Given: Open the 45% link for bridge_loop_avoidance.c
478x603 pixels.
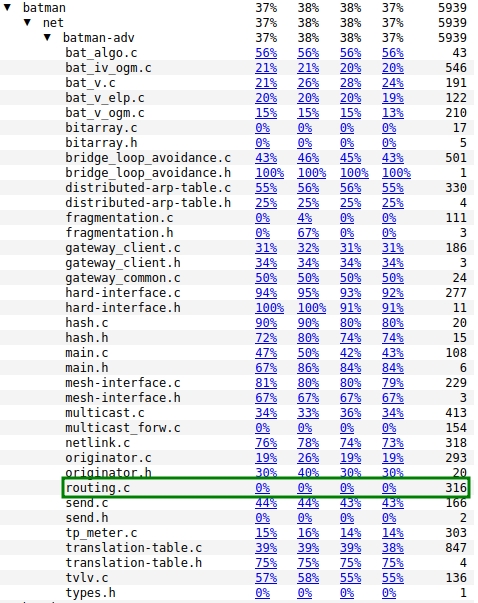Looking at the screenshot, I should click(x=350, y=158).
